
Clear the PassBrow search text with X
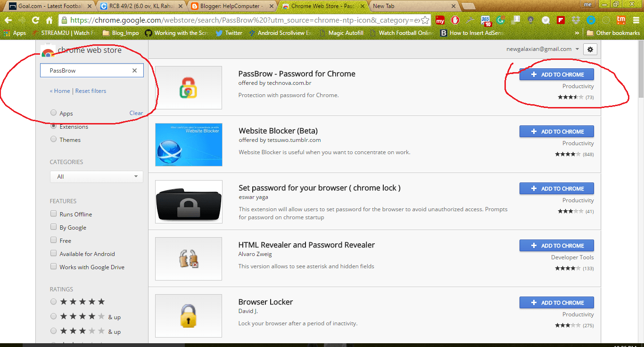click(134, 70)
